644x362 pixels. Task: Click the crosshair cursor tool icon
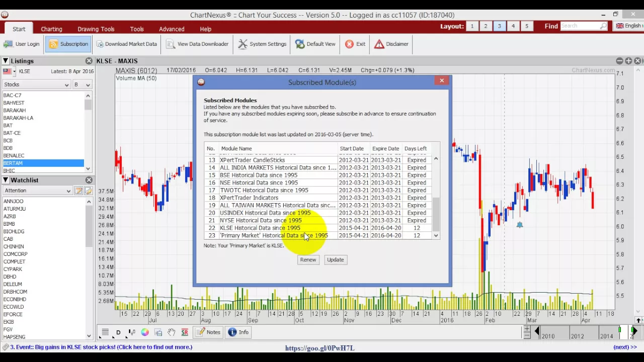(x=131, y=332)
